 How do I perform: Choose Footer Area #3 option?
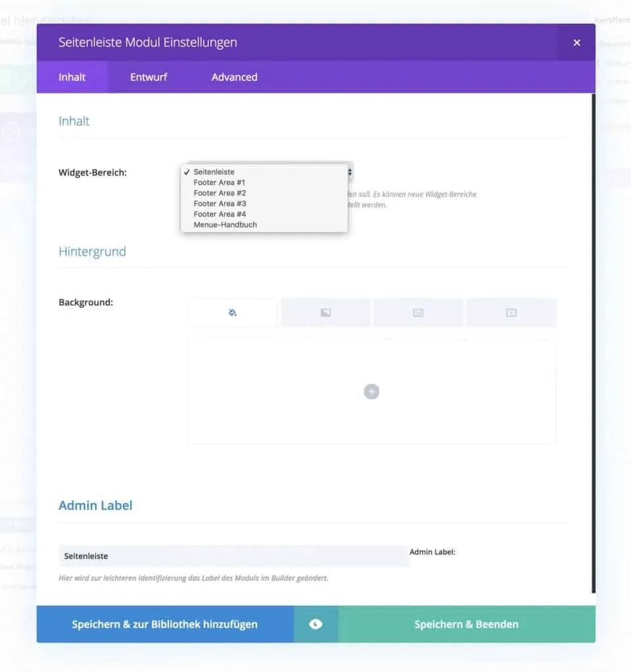(220, 204)
